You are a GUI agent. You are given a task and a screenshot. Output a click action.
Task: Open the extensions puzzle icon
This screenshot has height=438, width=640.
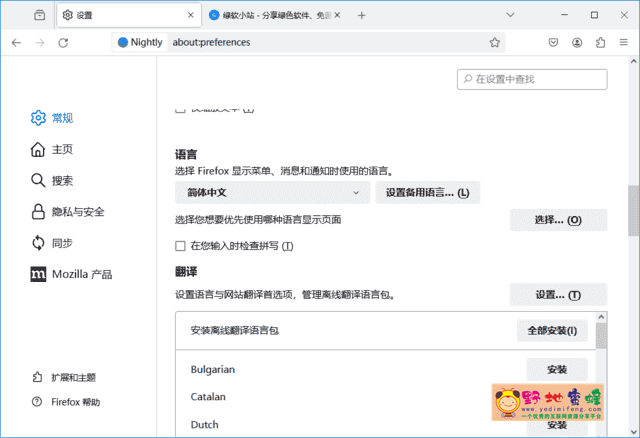600,42
